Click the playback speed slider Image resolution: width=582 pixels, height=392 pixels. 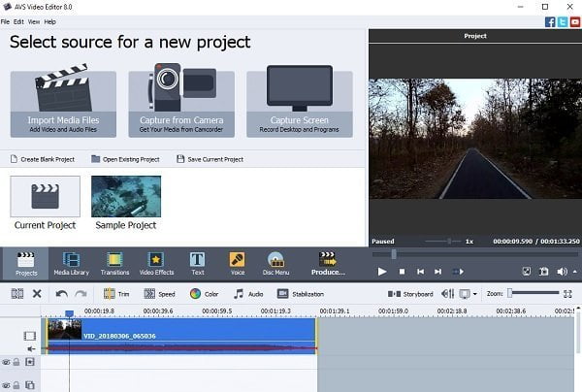pos(443,242)
